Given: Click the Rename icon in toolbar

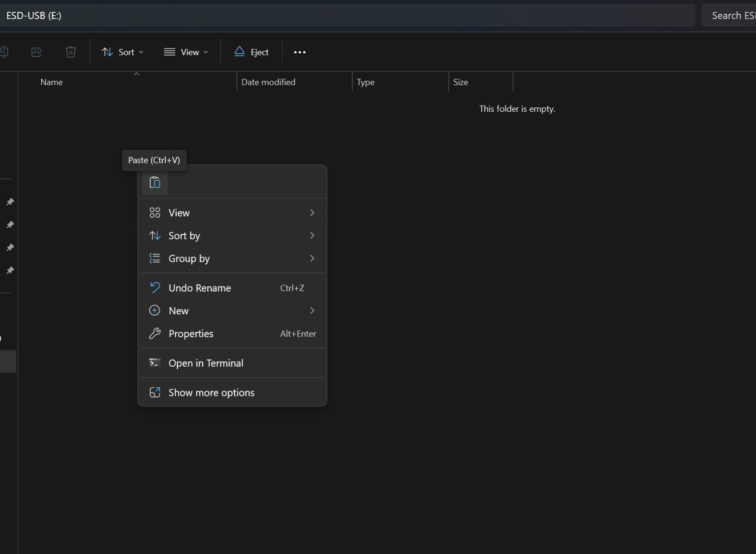Looking at the screenshot, I should tap(4, 52).
